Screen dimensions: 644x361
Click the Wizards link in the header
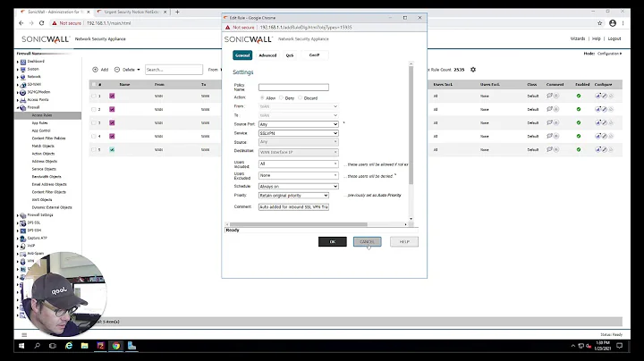point(578,38)
